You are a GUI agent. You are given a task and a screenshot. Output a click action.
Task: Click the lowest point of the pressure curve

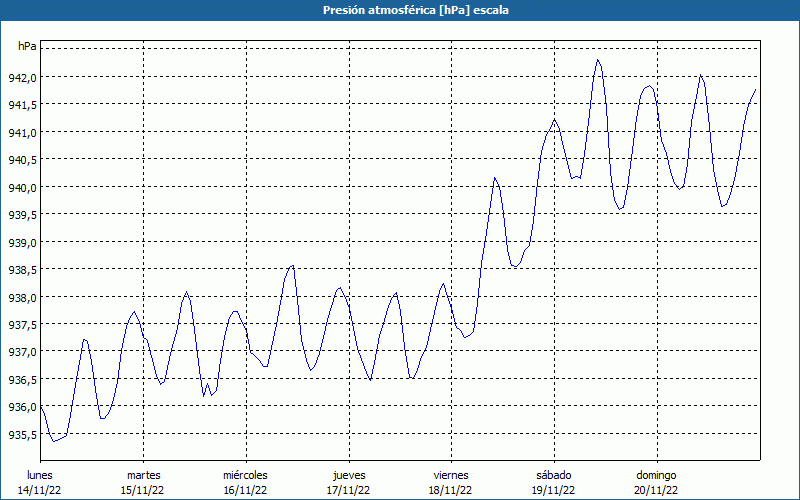click(53, 441)
